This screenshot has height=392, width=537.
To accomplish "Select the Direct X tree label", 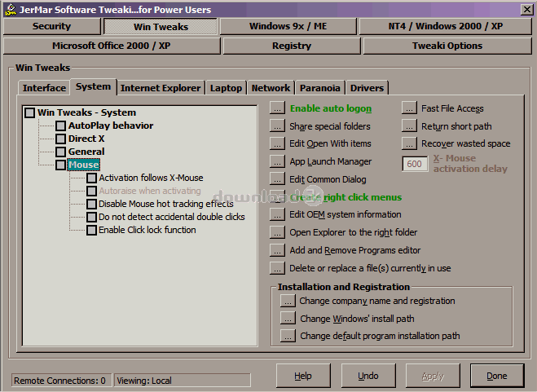I will pyautogui.click(x=86, y=139).
